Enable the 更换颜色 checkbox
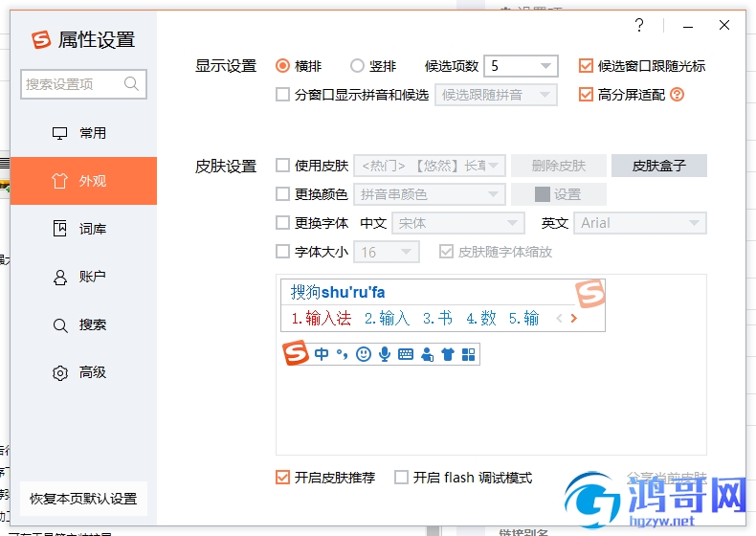This screenshot has height=536, width=756. 282,194
